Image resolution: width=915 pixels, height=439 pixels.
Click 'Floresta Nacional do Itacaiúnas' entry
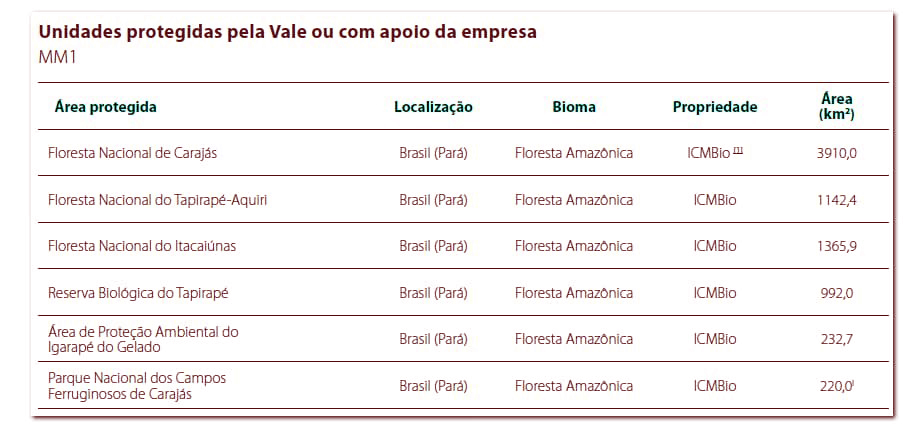tap(142, 246)
